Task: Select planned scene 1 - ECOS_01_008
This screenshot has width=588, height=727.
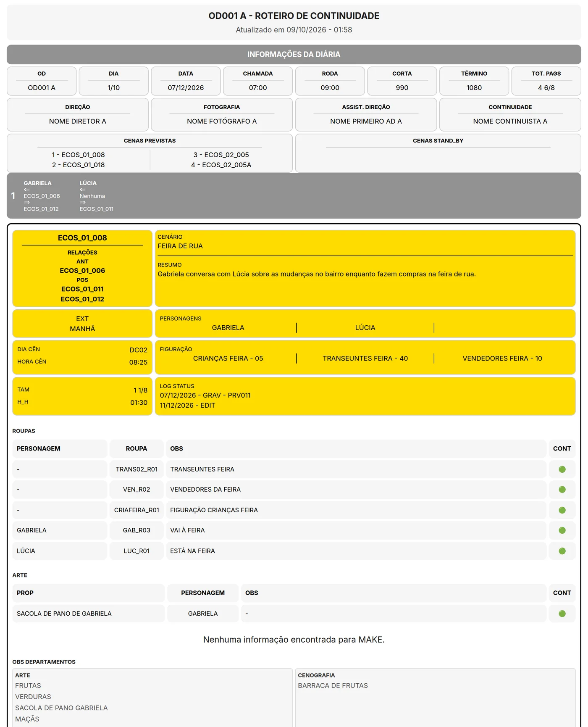Action: (79, 155)
